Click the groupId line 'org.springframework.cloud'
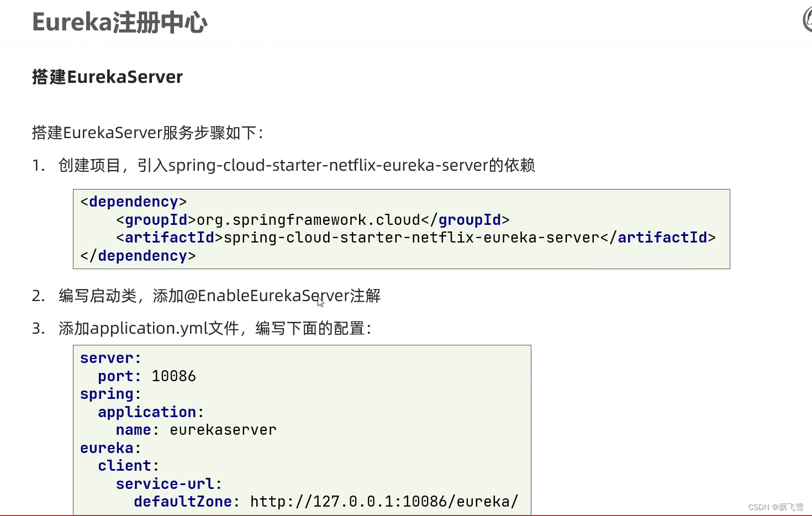The height and width of the screenshot is (516, 812). tap(313, 220)
